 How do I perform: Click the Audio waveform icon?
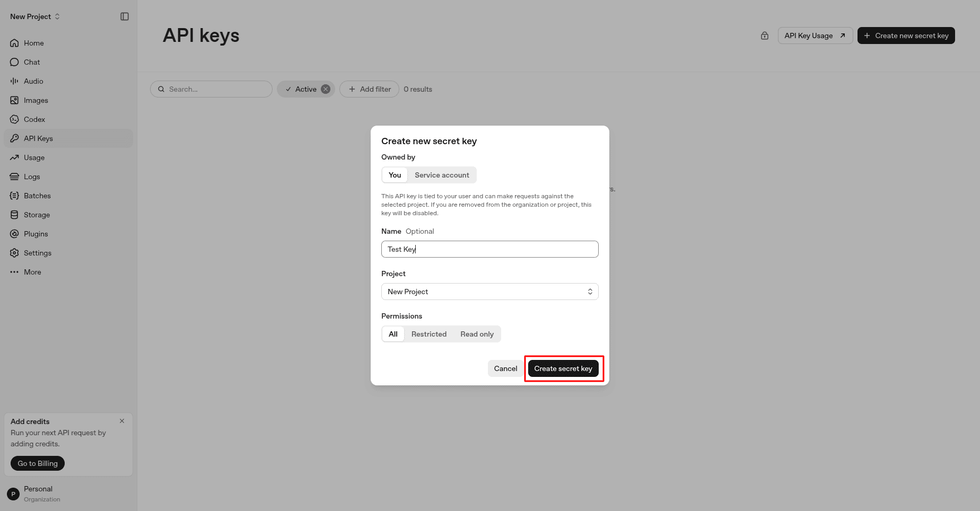pyautogui.click(x=14, y=81)
